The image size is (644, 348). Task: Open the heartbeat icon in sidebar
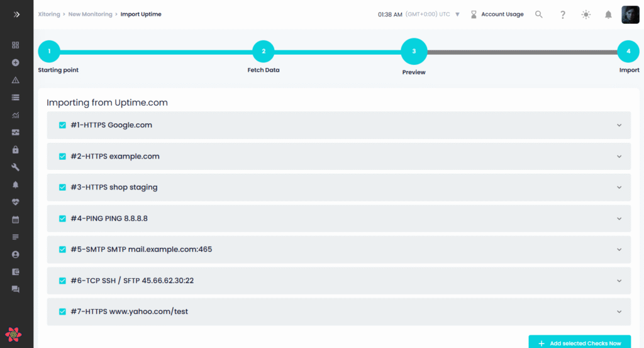click(x=16, y=202)
